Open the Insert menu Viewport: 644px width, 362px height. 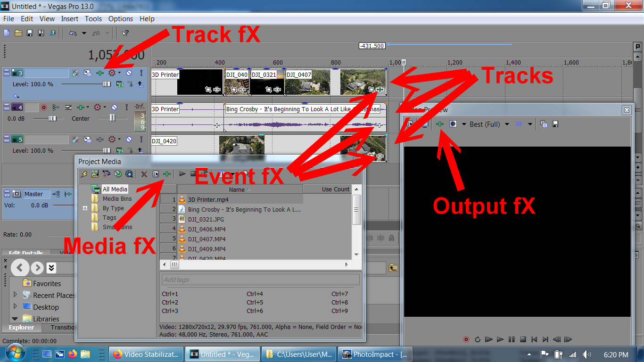pyautogui.click(x=70, y=19)
